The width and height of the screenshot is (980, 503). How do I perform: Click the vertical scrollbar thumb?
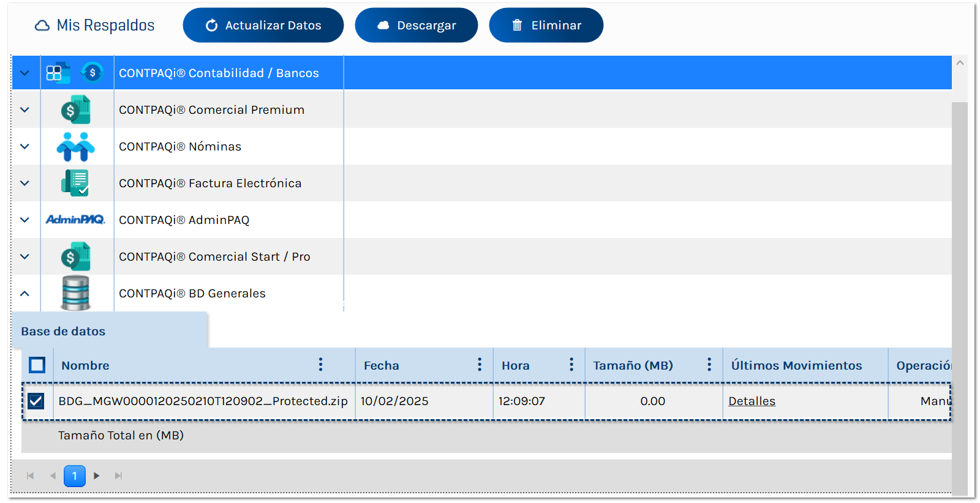click(960, 294)
